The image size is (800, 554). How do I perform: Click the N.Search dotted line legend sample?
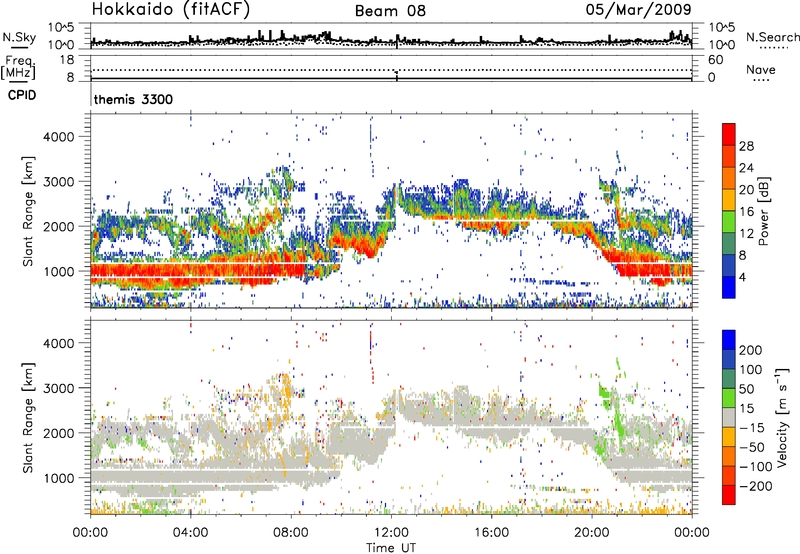click(x=773, y=48)
